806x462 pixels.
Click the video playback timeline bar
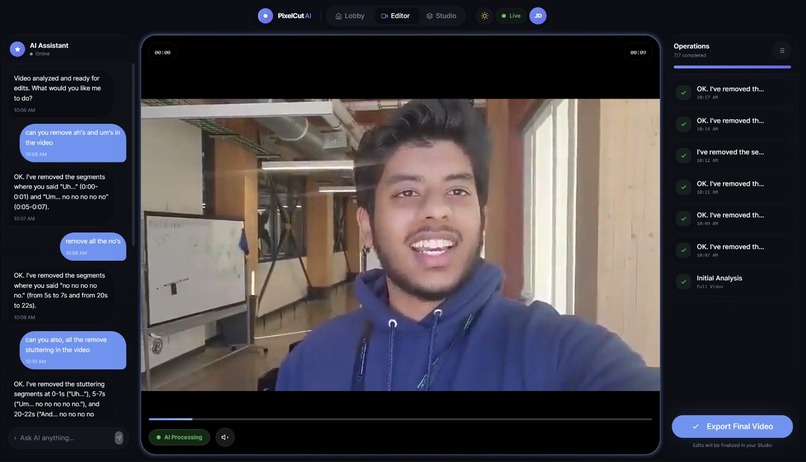click(x=400, y=419)
